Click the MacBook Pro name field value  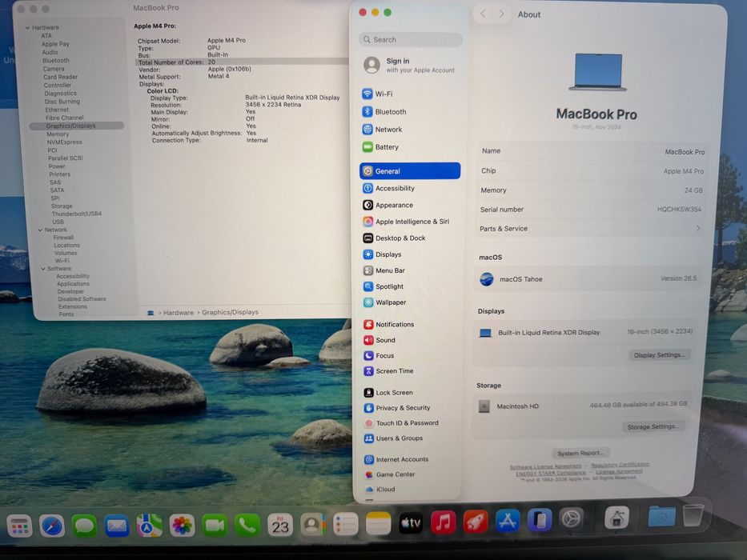685,152
